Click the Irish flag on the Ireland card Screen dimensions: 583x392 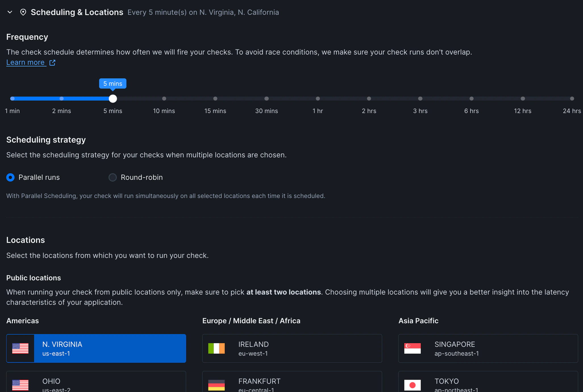click(x=216, y=348)
